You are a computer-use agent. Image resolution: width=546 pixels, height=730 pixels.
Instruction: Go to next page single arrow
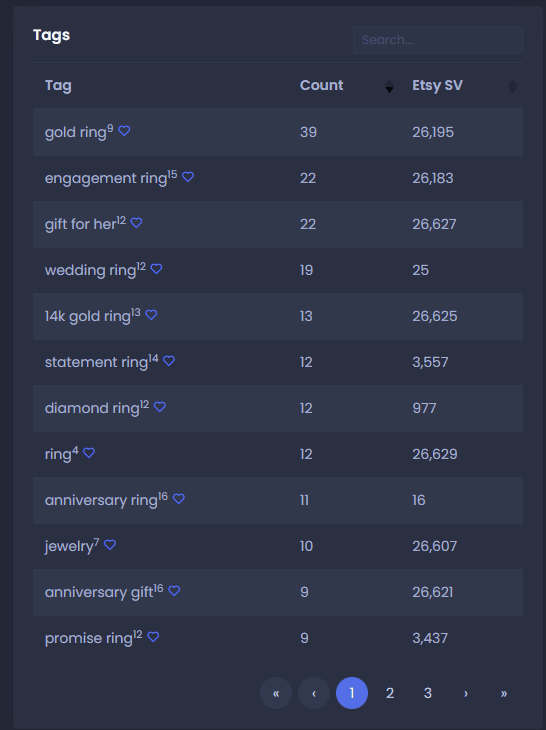[x=465, y=693]
